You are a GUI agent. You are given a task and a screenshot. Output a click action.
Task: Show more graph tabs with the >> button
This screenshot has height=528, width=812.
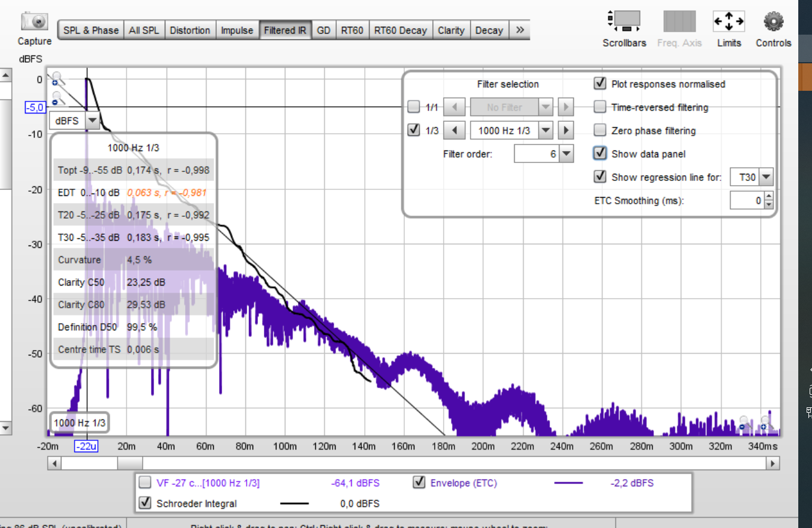[519, 30]
